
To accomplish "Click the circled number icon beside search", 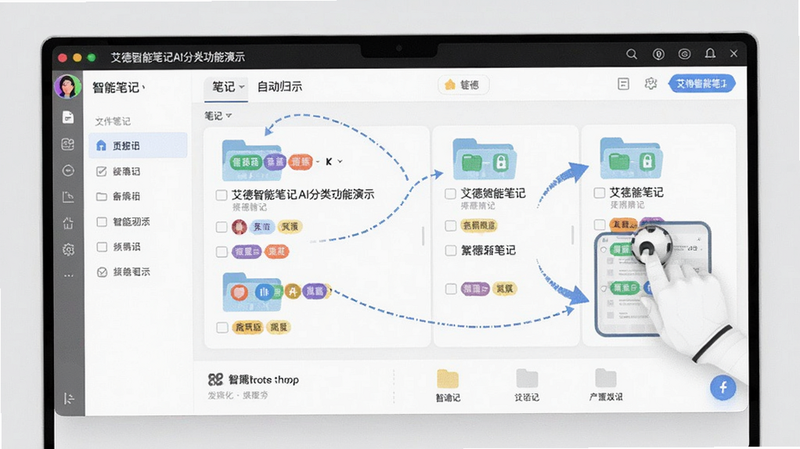I will (x=659, y=54).
